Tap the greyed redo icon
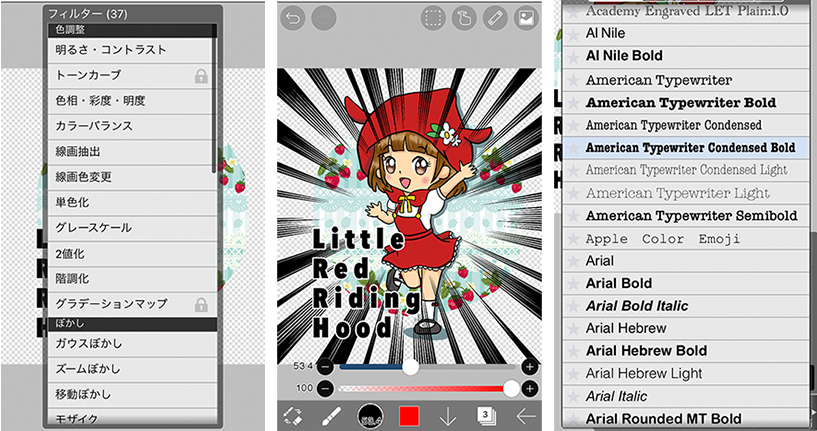This screenshot has width=817, height=431. click(324, 18)
